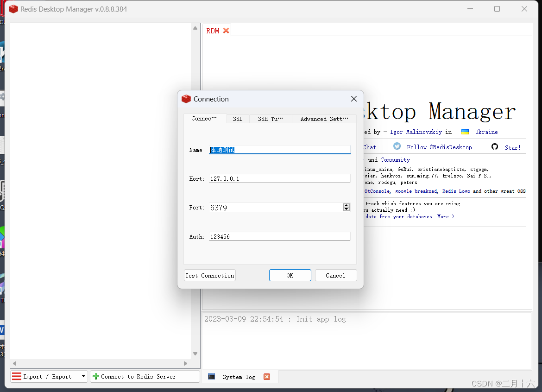
Task: Switch to the SSL tab
Action: coord(238,119)
